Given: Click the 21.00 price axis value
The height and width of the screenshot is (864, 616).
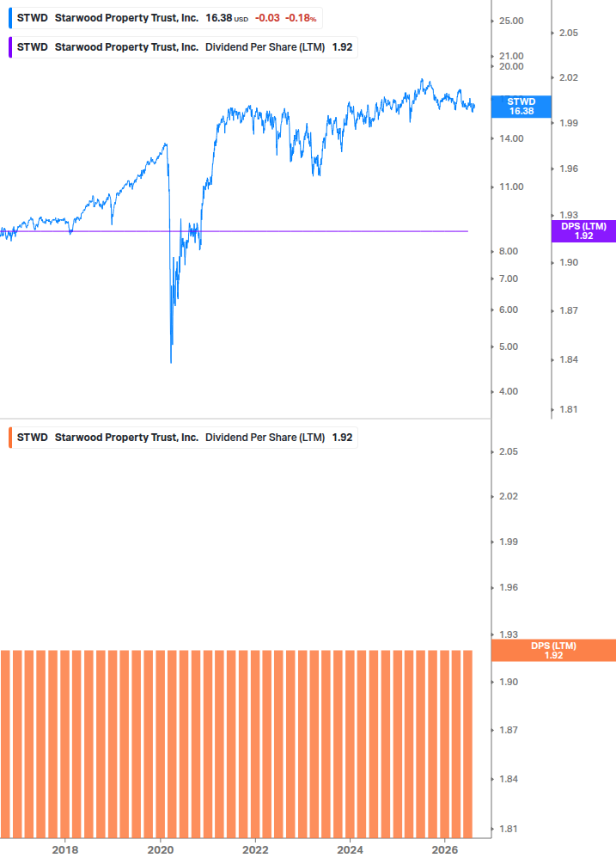Looking at the screenshot, I should 511,56.
